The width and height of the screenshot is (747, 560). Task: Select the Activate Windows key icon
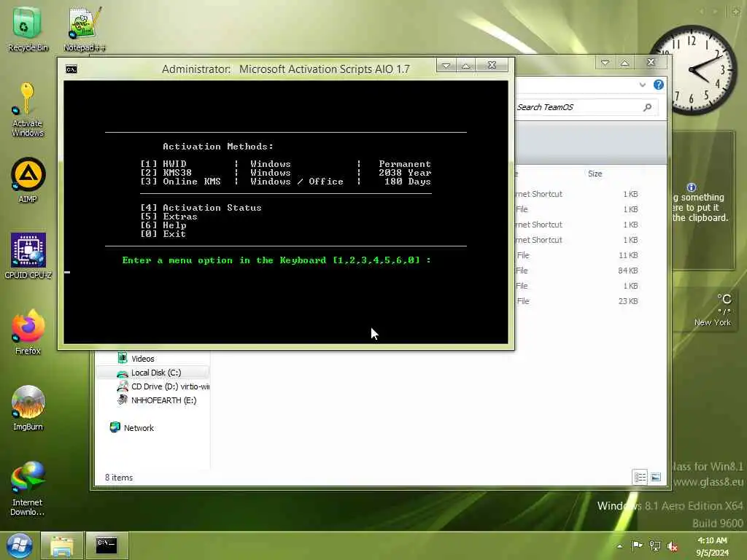click(x=27, y=109)
